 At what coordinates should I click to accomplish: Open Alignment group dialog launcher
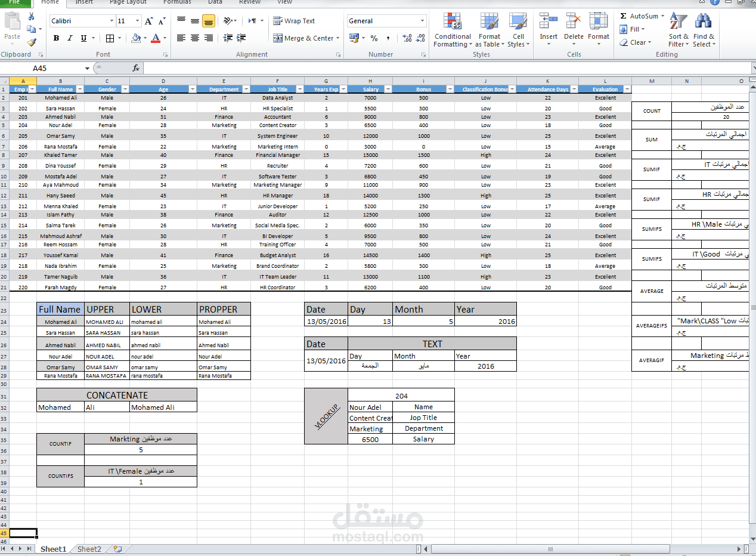coord(339,54)
